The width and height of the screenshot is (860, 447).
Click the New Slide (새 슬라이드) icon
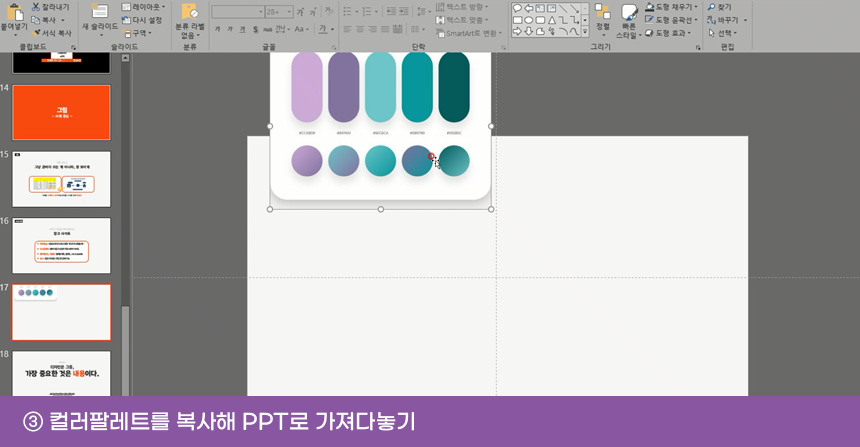click(x=99, y=11)
